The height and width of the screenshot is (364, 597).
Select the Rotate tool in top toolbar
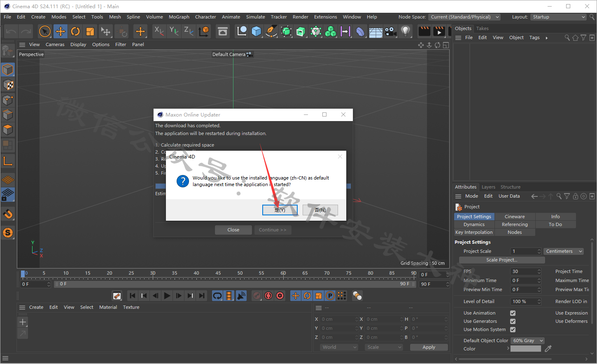pos(75,31)
